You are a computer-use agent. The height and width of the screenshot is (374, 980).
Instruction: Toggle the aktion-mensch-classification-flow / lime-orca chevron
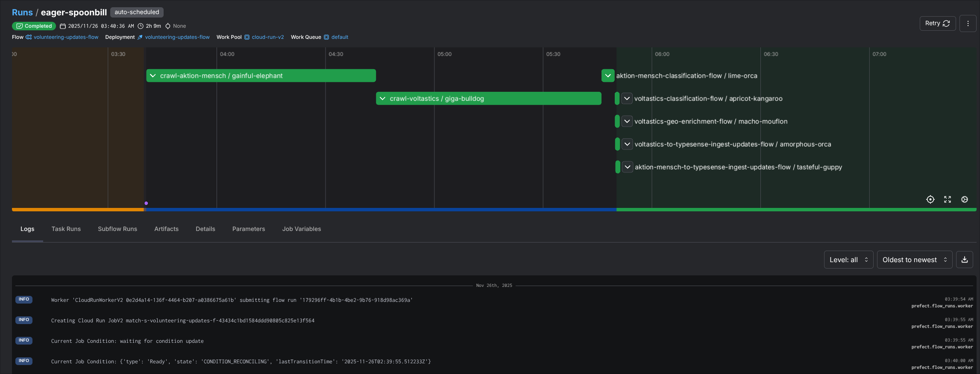click(608, 76)
